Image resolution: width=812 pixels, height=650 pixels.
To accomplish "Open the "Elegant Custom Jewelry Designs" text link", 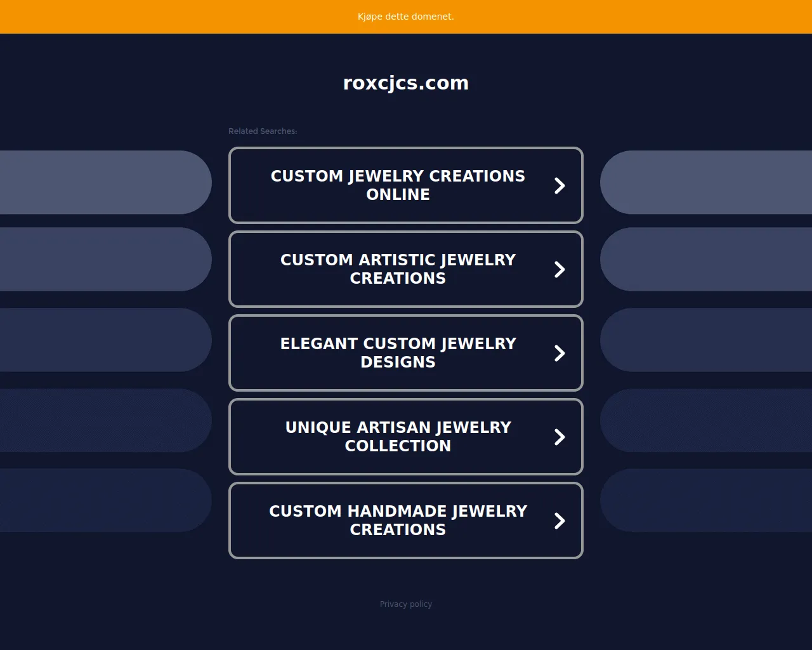I will point(398,353).
